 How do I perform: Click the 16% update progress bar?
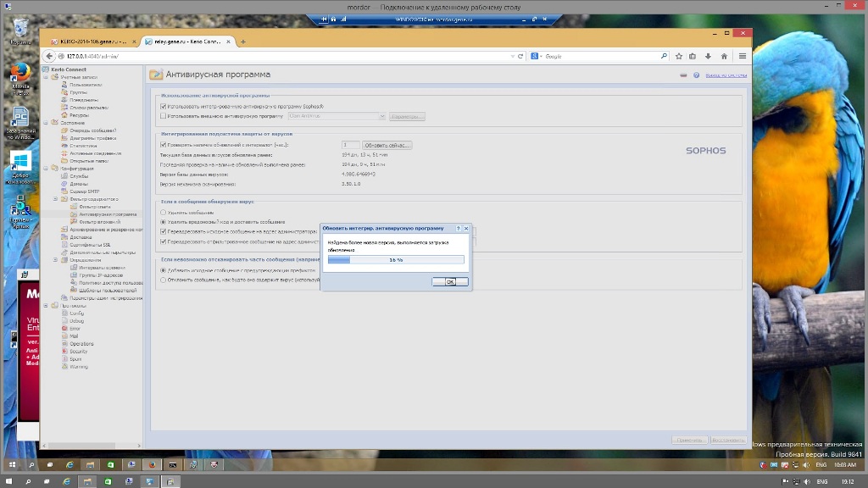point(396,260)
